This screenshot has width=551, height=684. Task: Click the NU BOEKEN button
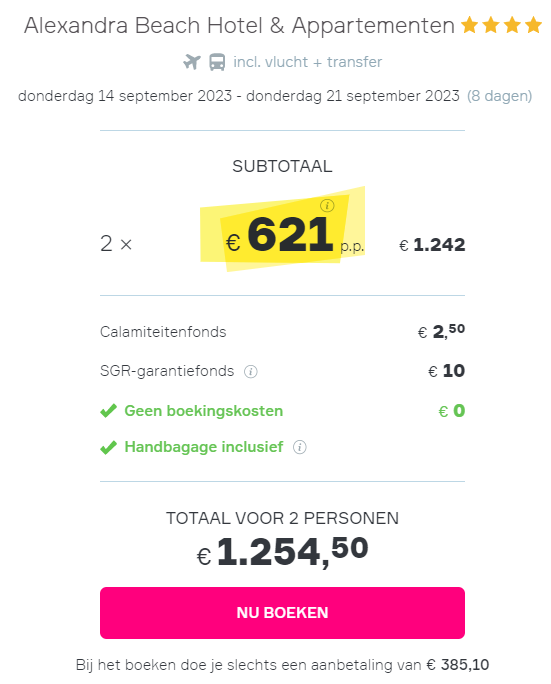click(282, 612)
